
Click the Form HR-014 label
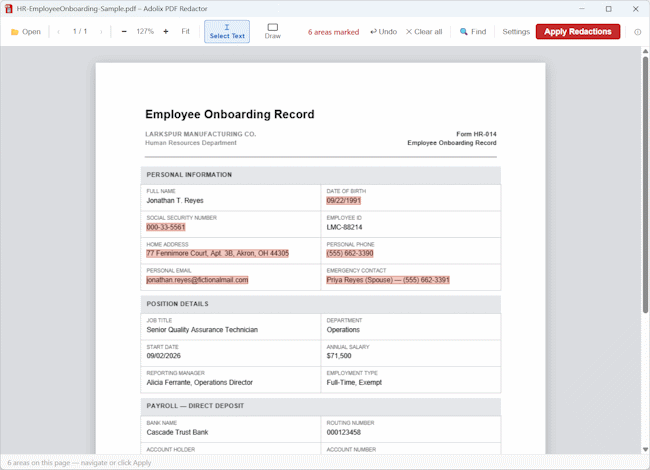476,134
